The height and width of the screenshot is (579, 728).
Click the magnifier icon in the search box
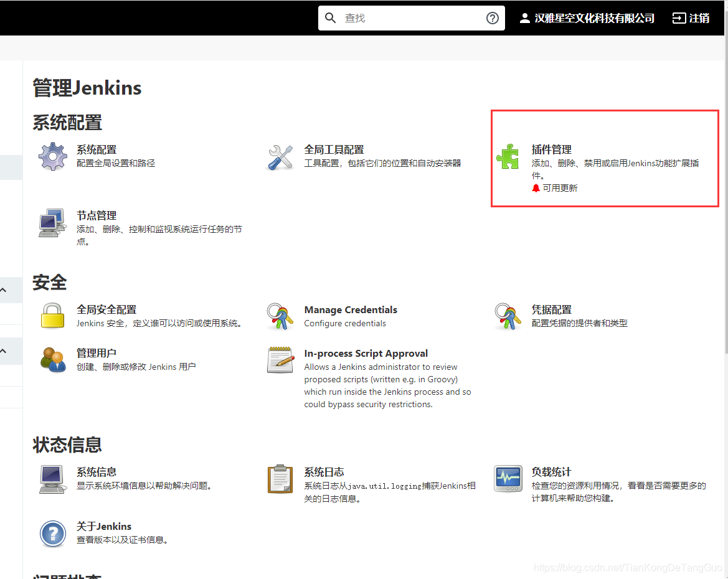(x=330, y=17)
